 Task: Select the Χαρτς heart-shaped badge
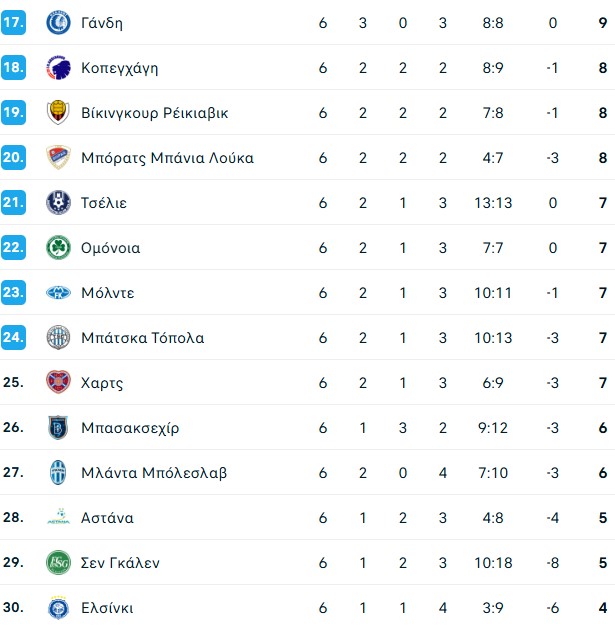[58, 382]
